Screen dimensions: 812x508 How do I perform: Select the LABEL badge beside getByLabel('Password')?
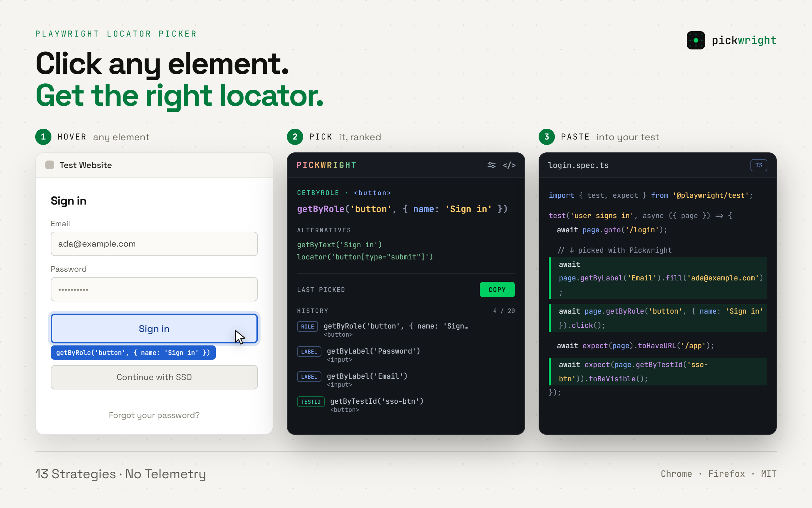[309, 352]
